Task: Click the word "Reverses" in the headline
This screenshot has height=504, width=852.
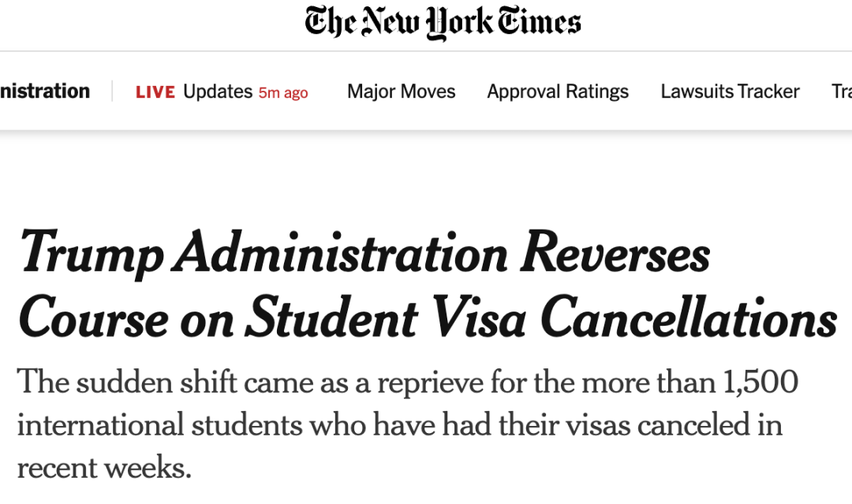Action: 615,256
